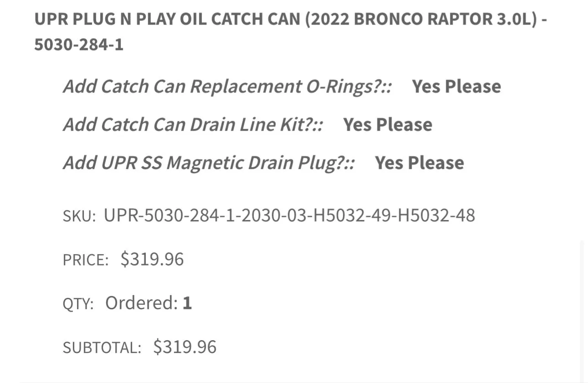
Task: Click the SKU label
Action: [79, 216]
